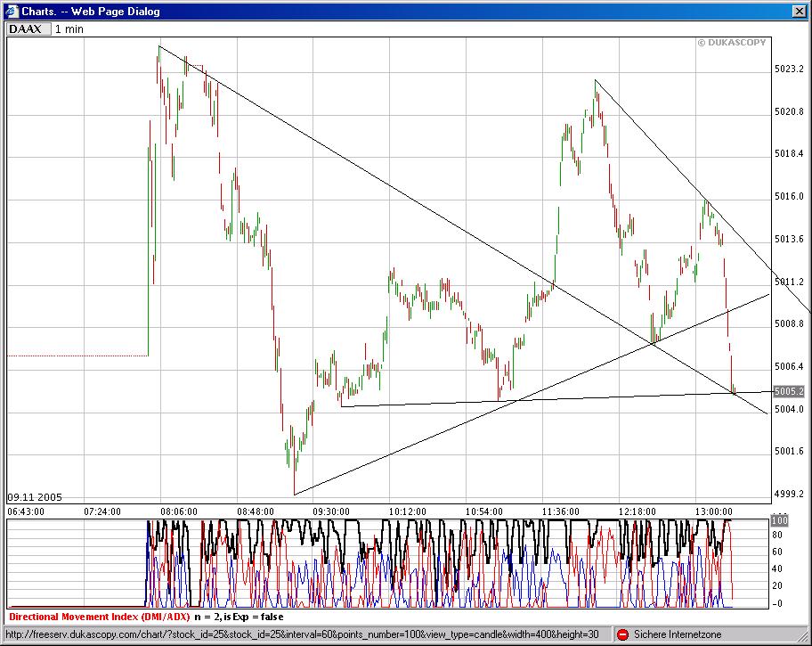Click the 12:18:00 time axis label
This screenshot has width=812, height=646.
pyautogui.click(x=637, y=511)
